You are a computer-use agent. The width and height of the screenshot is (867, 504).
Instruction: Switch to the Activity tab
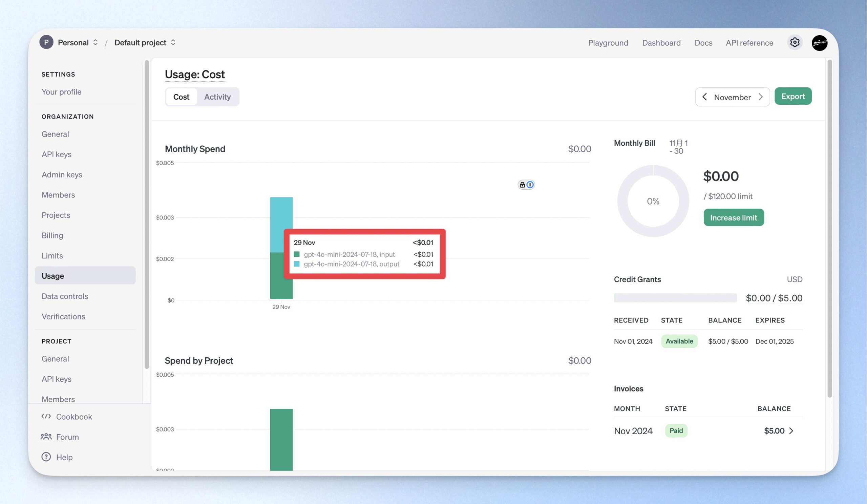click(x=217, y=97)
